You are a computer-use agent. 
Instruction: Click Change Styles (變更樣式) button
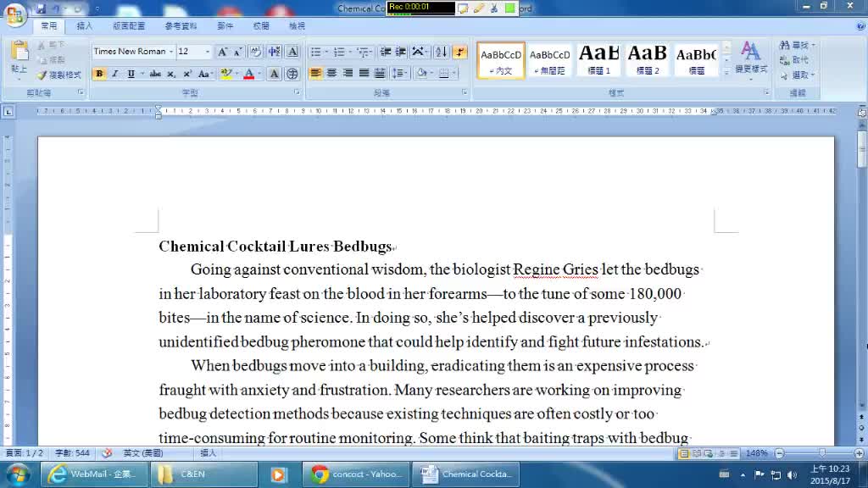(x=751, y=61)
